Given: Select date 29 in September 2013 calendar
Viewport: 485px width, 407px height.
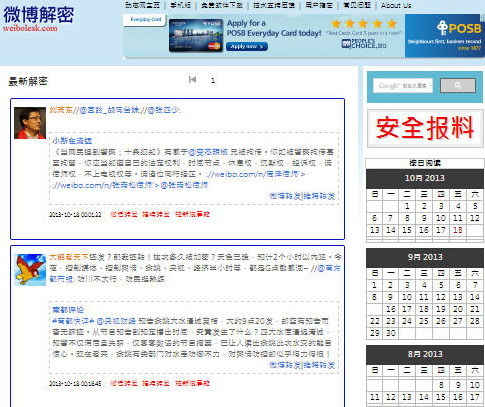Looking at the screenshot, I should coord(375,333).
